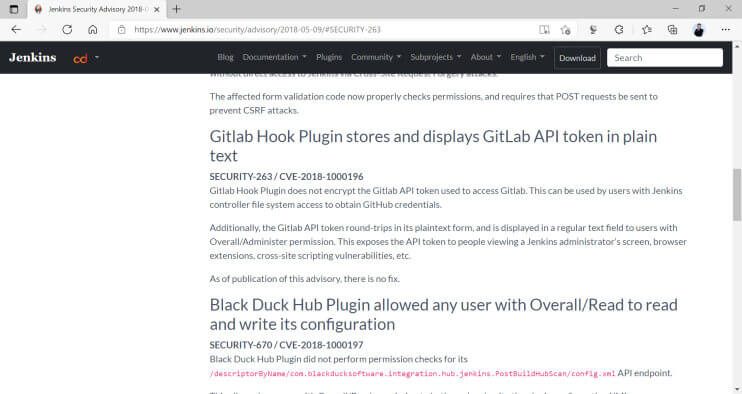This screenshot has height=394, width=742.
Task: Open browser Settings and more menu
Action: pyautogui.click(x=725, y=29)
